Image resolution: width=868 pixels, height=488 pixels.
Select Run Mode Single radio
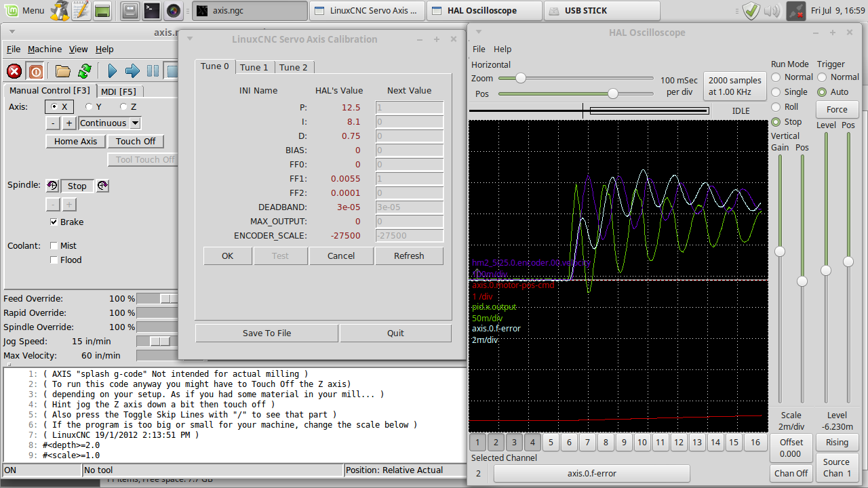[776, 92]
